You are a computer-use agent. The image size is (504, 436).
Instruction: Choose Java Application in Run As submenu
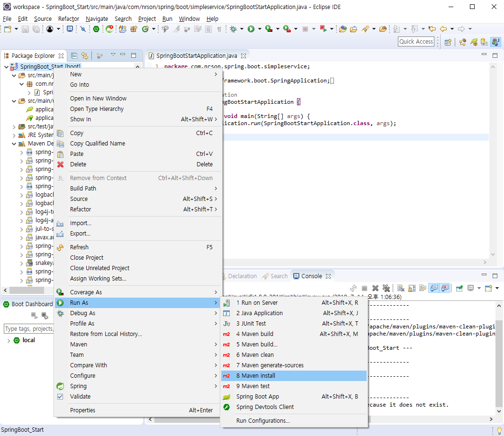[294, 313]
